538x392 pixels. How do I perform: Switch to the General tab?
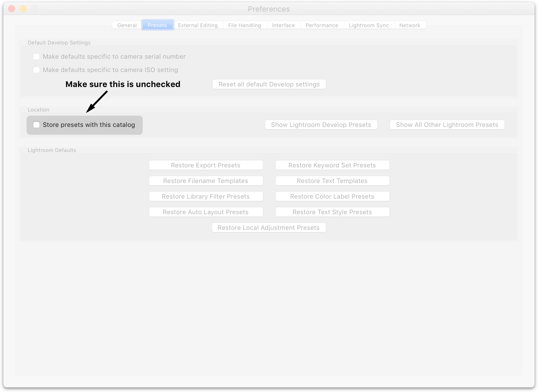[127, 25]
